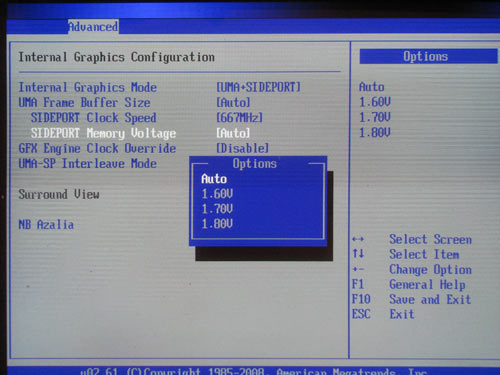The image size is (500, 375).
Task: Click the Internal Graphics Configuration heading
Action: (x=116, y=57)
